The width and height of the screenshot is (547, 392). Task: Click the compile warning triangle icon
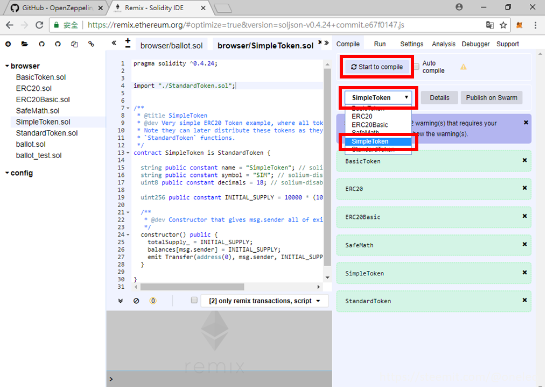point(463,67)
